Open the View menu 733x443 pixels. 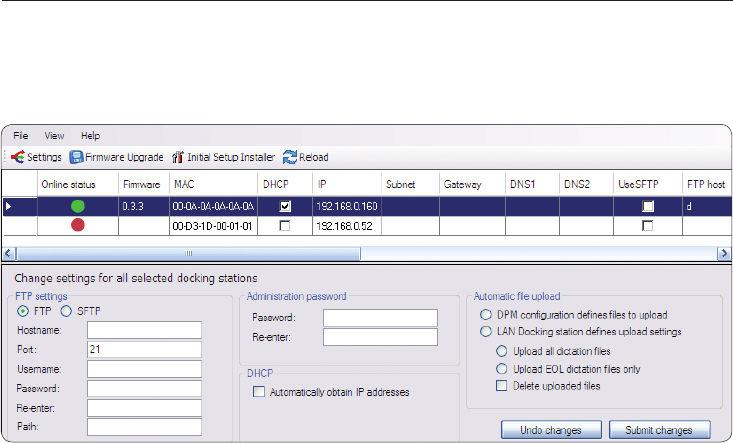[54, 135]
